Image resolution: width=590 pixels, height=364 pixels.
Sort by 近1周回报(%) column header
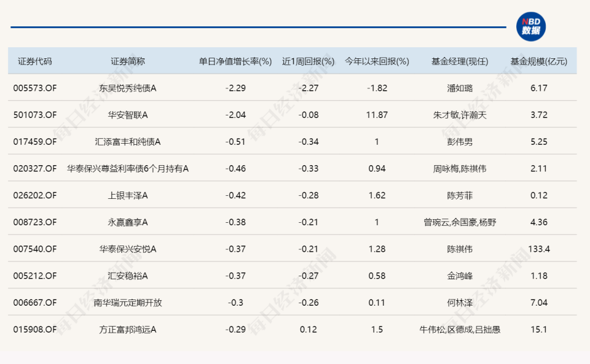click(x=308, y=61)
